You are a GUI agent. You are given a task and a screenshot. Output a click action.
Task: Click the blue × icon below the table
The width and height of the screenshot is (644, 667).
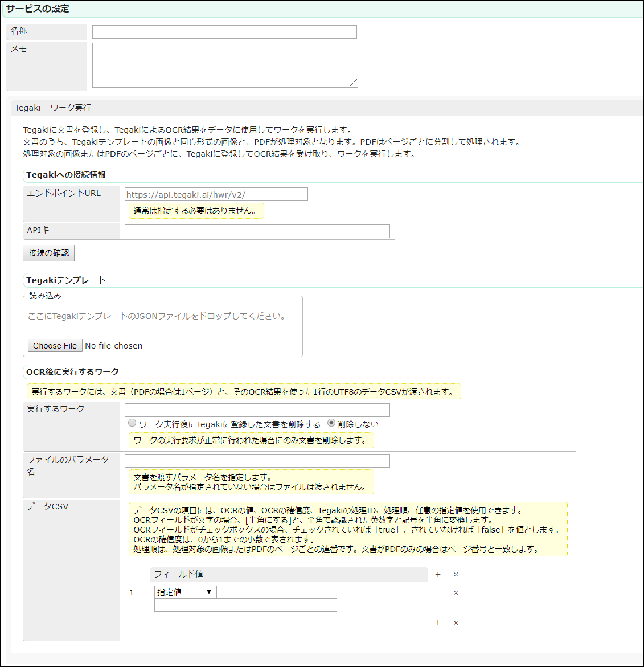[456, 623]
